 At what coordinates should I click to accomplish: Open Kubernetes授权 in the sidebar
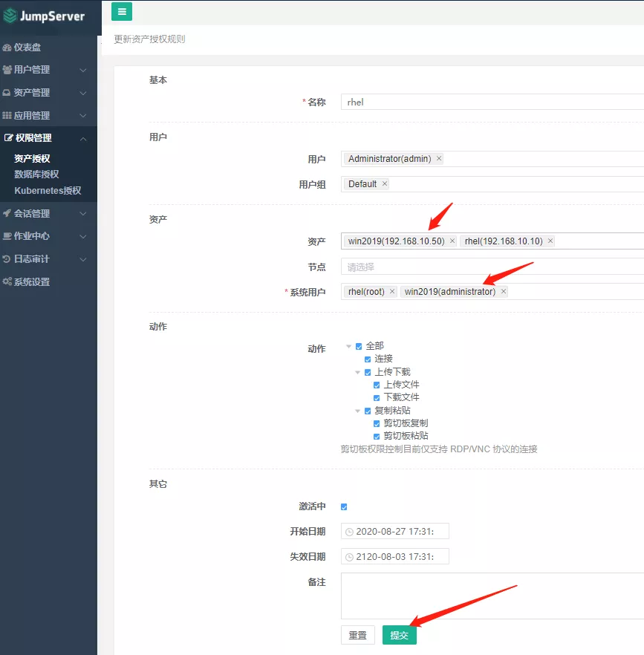coord(48,191)
